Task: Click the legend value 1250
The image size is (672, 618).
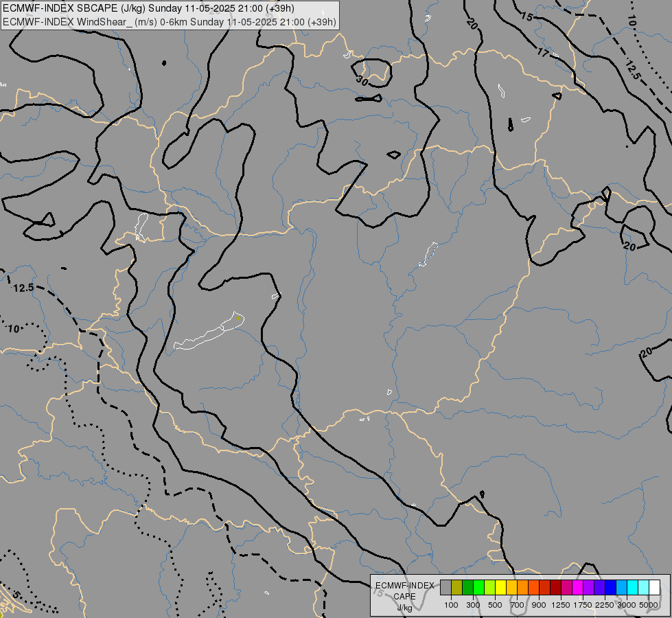Action: 561,605
